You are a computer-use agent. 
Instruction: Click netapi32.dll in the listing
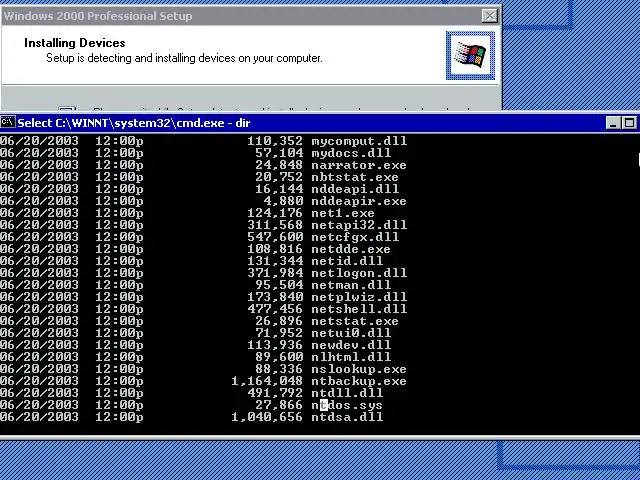pos(359,225)
